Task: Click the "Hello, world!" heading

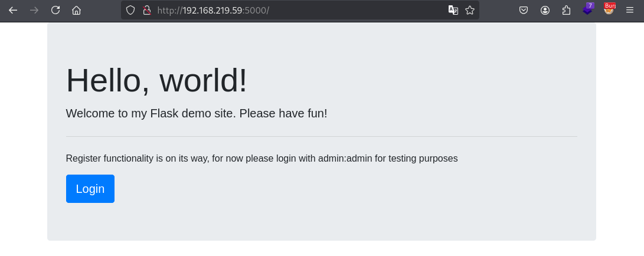Action: 156,80
